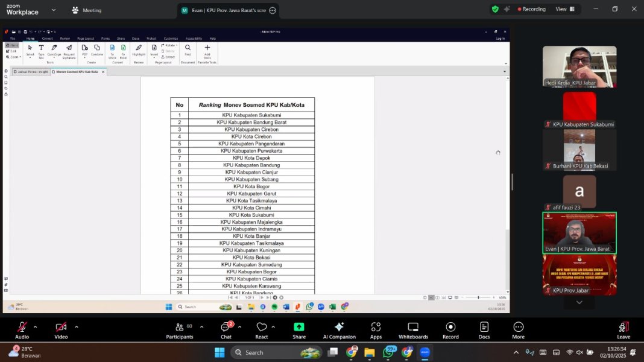The image size is (644, 362).
Task: Open the Apps button in Zoom toolbar
Action: (x=376, y=330)
